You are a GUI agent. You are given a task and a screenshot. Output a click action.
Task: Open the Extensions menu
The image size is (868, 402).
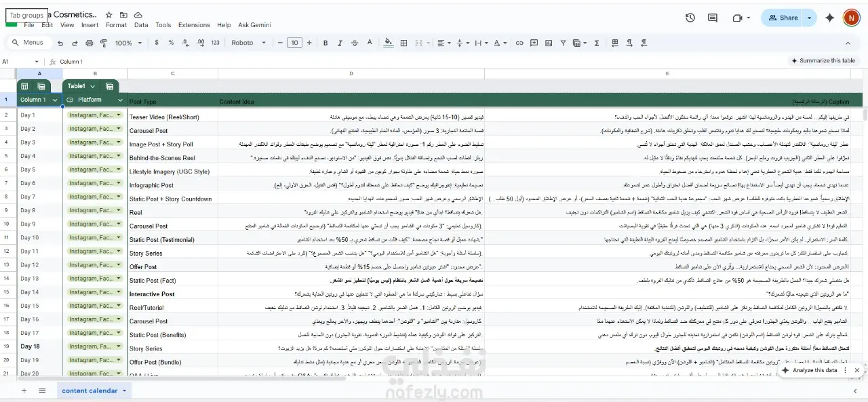coord(194,25)
